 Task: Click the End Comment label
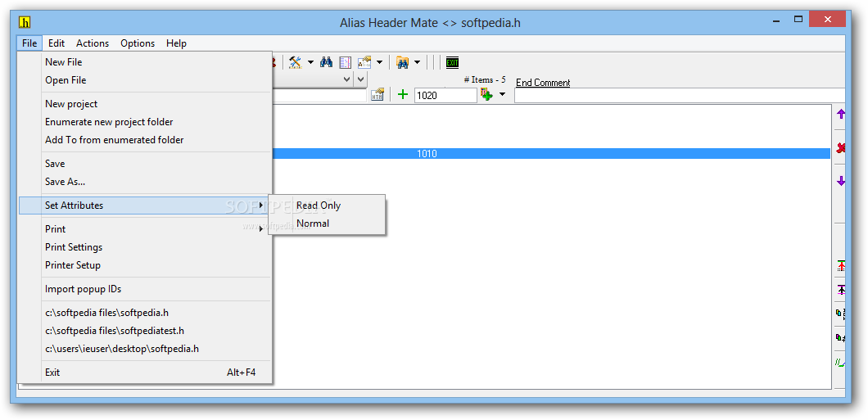pos(543,83)
